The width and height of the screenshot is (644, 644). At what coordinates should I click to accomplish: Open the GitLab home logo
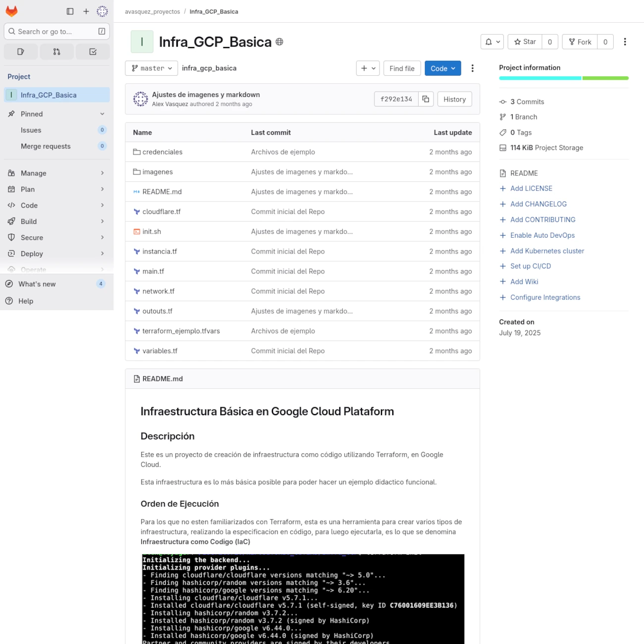(x=11, y=11)
